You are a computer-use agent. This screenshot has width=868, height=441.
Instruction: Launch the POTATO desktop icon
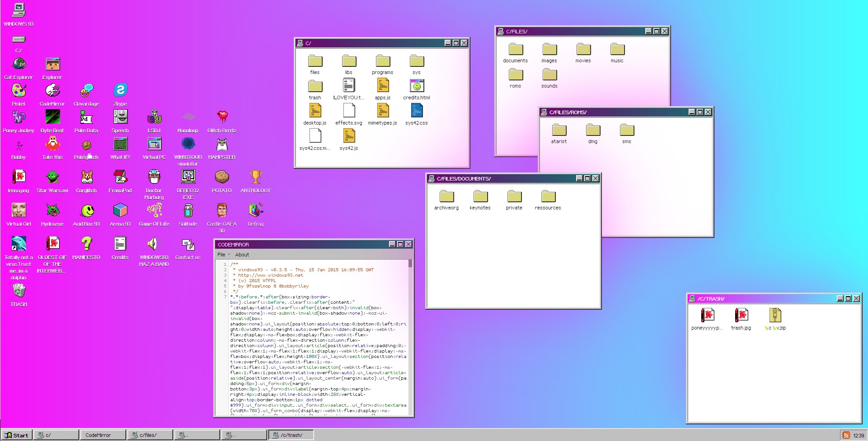click(x=221, y=177)
